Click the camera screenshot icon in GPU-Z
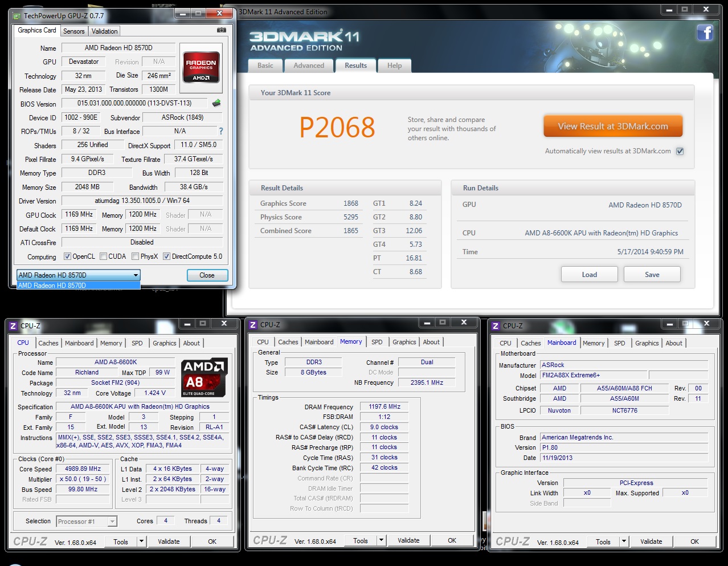728x566 pixels. 222,30
